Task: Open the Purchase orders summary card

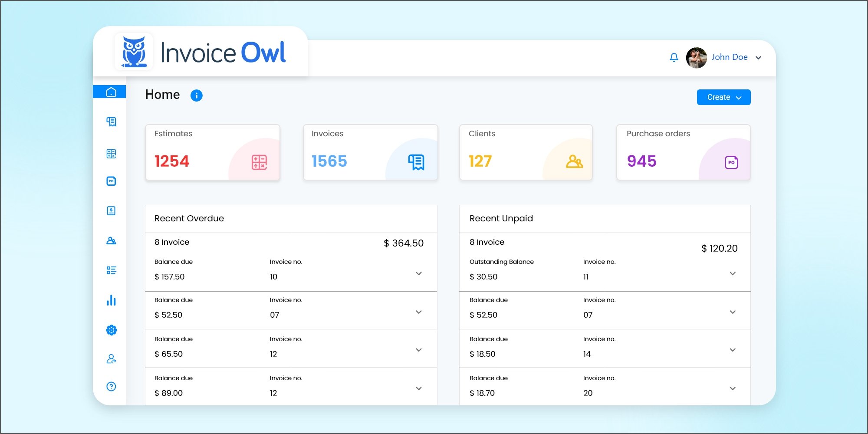Action: [x=683, y=152]
